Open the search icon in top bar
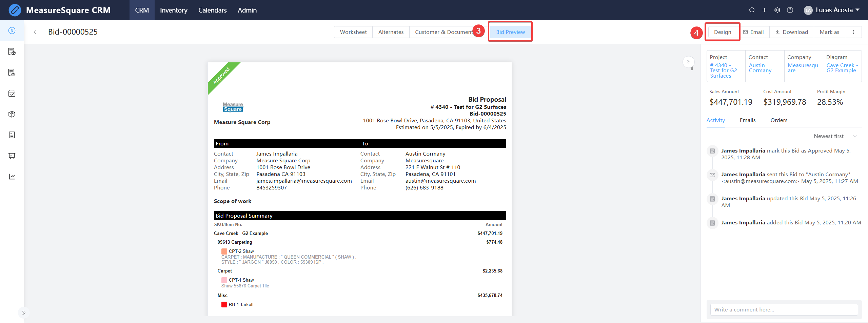 pos(752,10)
